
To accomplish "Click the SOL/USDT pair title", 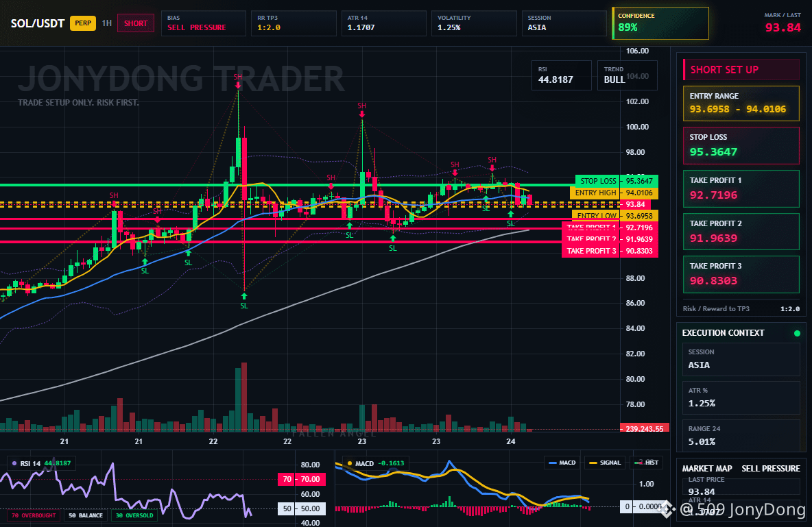I will (37, 23).
